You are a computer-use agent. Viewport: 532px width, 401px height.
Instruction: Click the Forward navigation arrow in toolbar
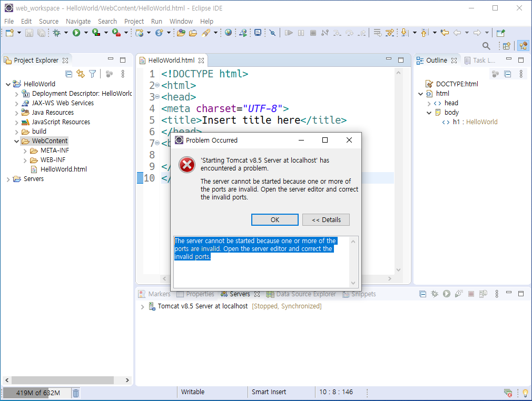pyautogui.click(x=477, y=33)
